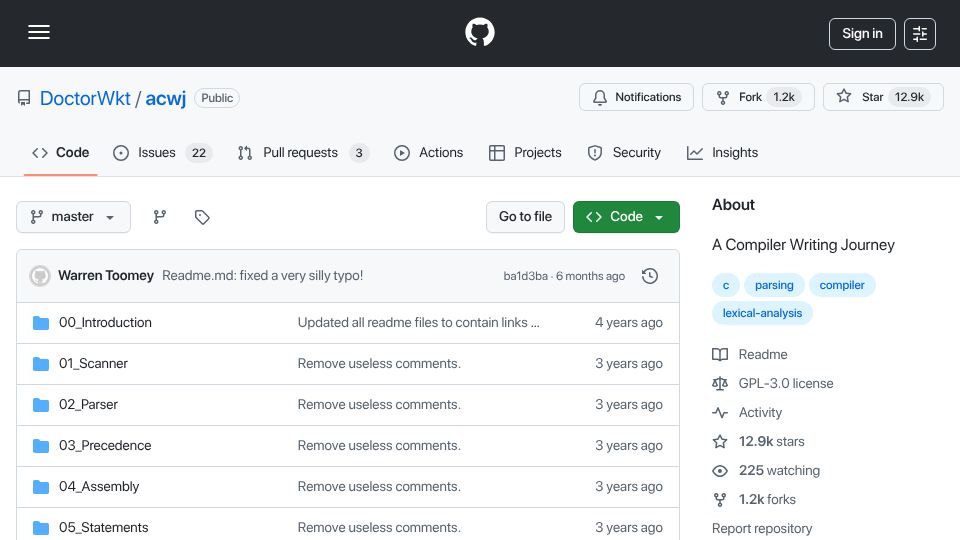
Task: Click 04_Assembly's 'Remove useless comments.' commit
Action: [x=379, y=487]
